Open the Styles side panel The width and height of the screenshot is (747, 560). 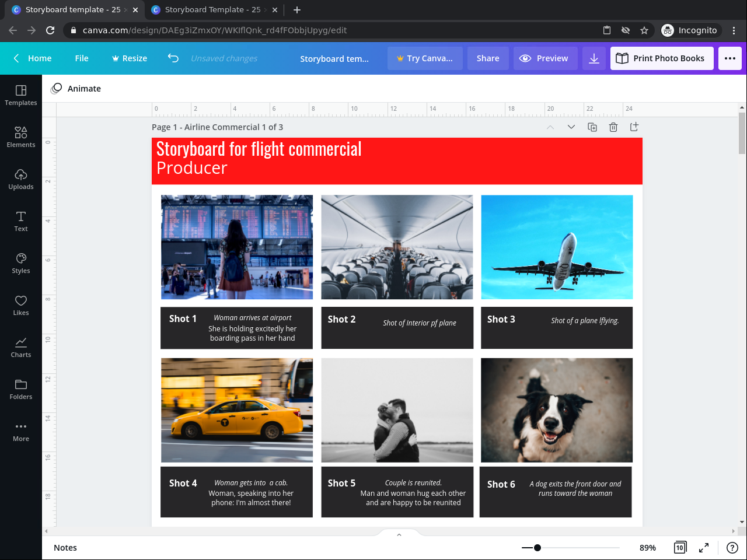coord(21,263)
